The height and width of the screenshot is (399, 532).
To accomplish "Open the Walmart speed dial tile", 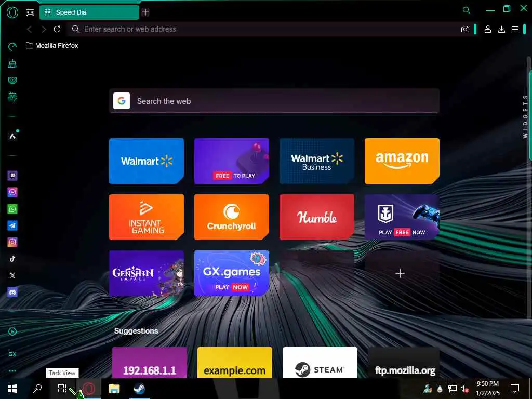I will click(147, 161).
